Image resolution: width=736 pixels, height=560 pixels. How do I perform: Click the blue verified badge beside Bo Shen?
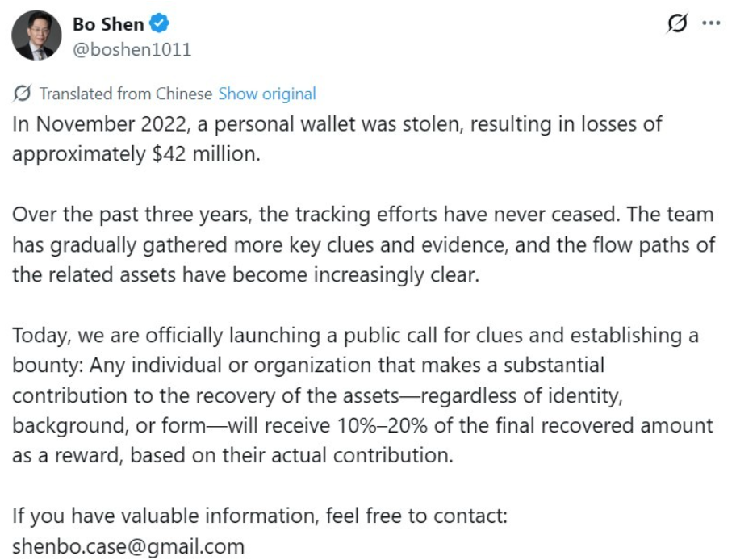tap(158, 24)
